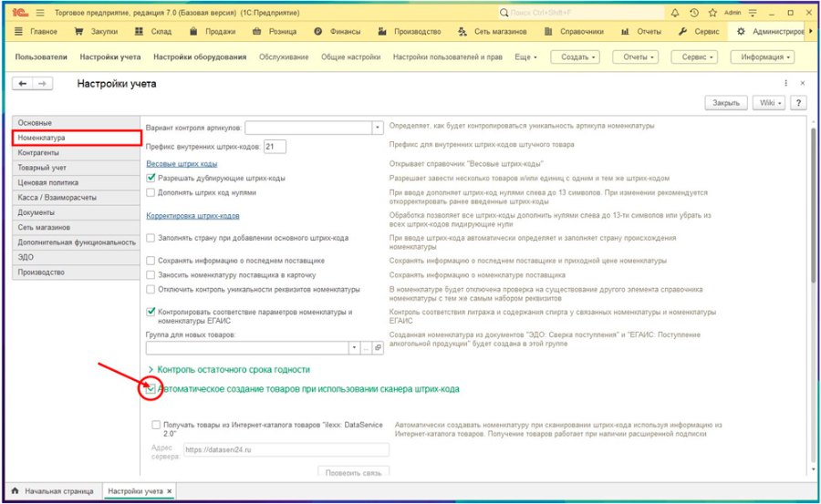This screenshot has height=504, width=821.
Task: Click the Префикс внутренних штрих-кодов field
Action: (x=275, y=147)
